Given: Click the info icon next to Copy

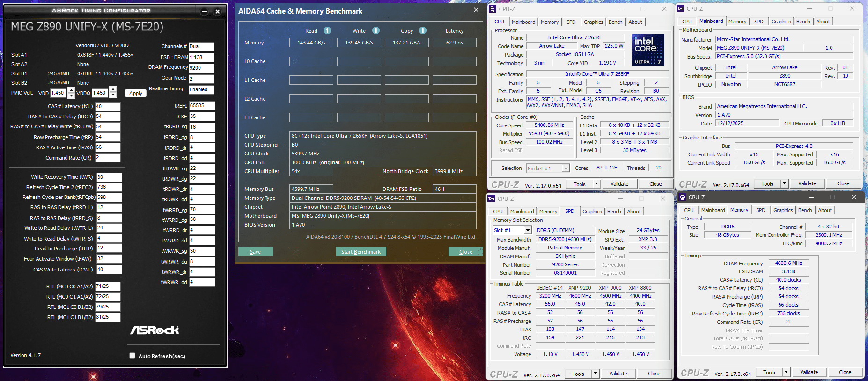Looking at the screenshot, I should click(423, 30).
